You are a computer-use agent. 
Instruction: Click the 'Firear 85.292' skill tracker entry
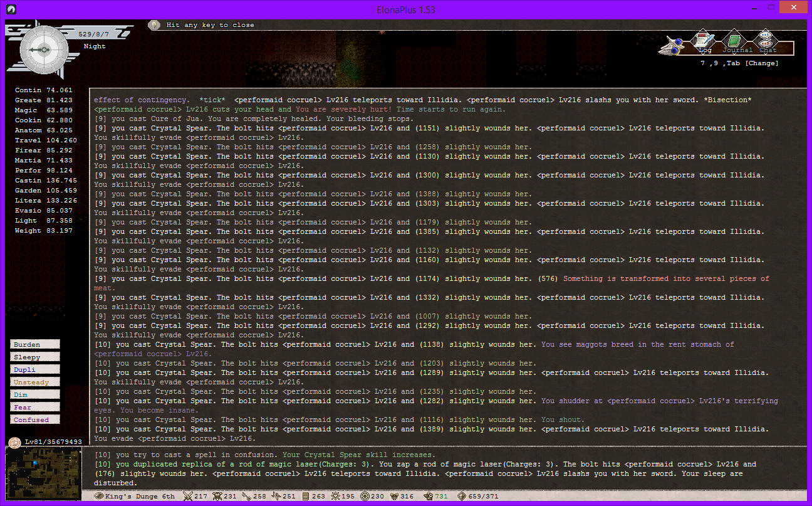44,150
